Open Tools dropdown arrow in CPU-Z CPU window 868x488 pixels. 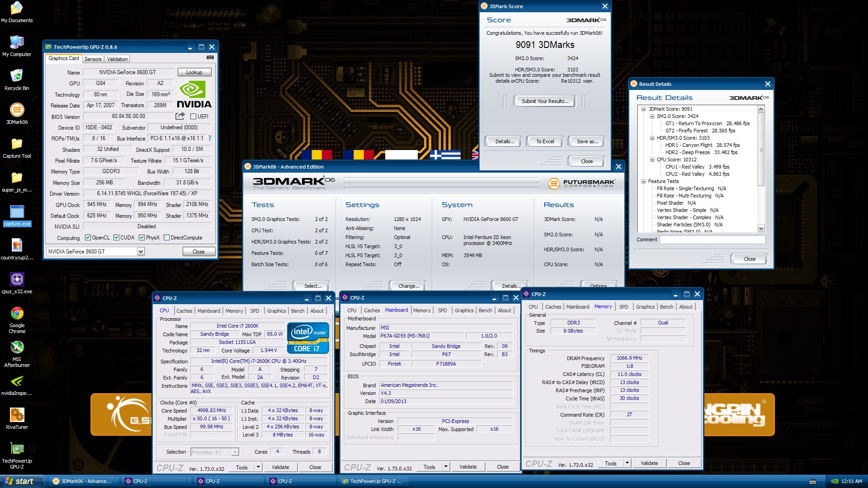pos(258,467)
